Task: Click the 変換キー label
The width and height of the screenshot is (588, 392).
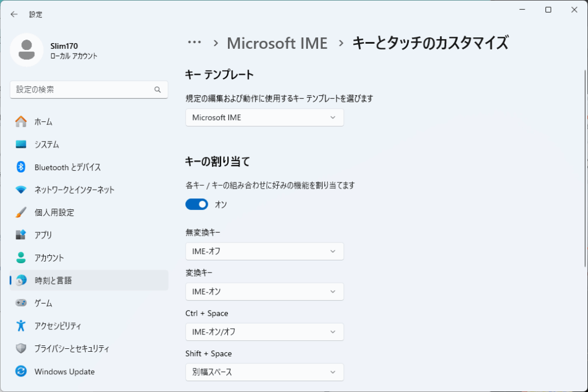Action: (x=199, y=272)
